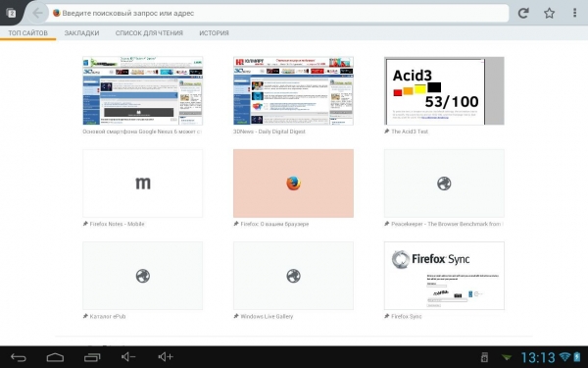Image resolution: width=588 pixels, height=368 pixels.
Task: Click the 3DNews - Daily Digital Digest caption
Action: (x=269, y=131)
